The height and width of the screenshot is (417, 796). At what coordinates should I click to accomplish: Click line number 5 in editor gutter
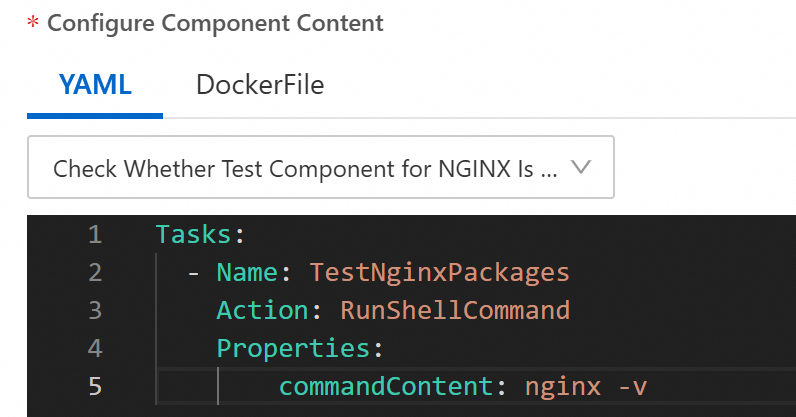(x=95, y=386)
